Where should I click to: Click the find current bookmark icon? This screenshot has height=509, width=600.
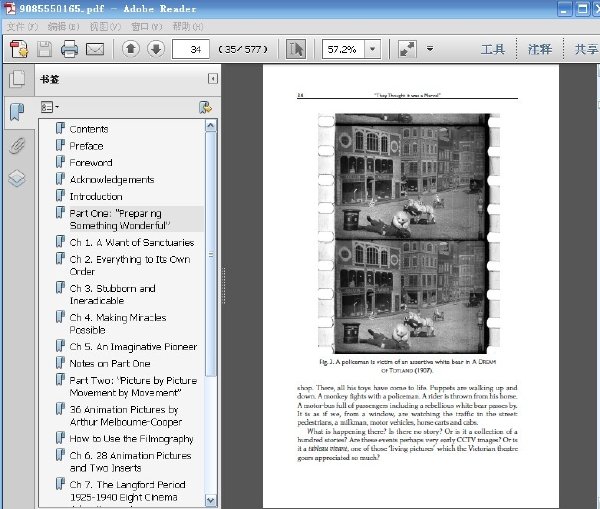point(205,108)
